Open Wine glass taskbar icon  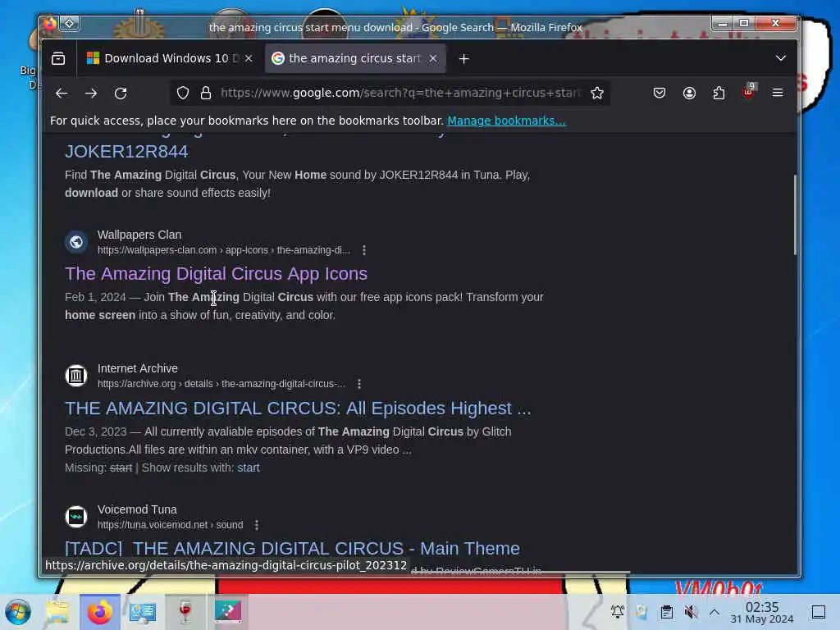185,612
